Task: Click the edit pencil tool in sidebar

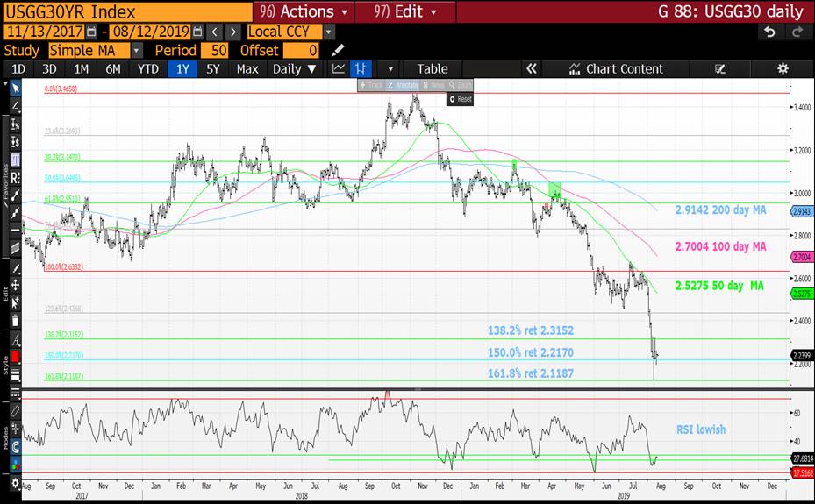Action: pos(16,268)
